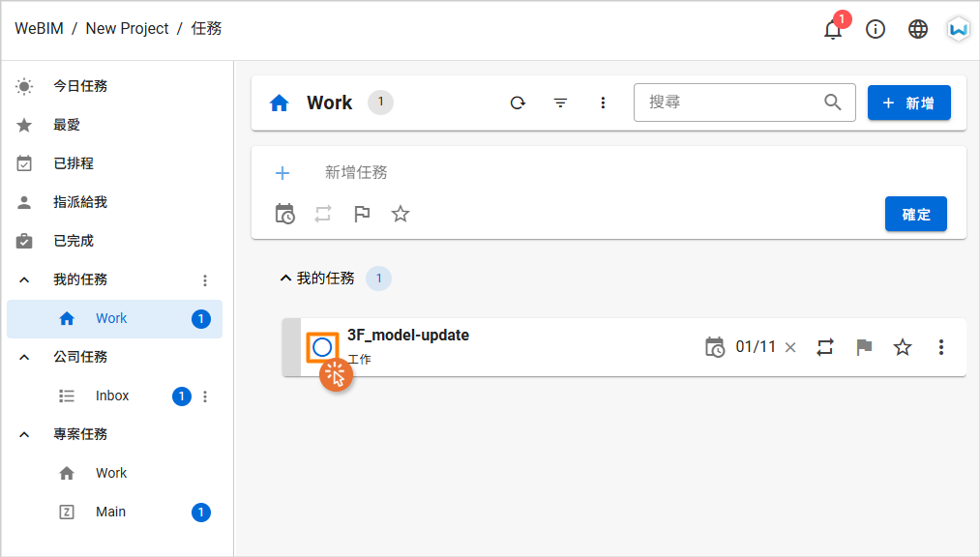Refresh the Work task list

pos(518,103)
